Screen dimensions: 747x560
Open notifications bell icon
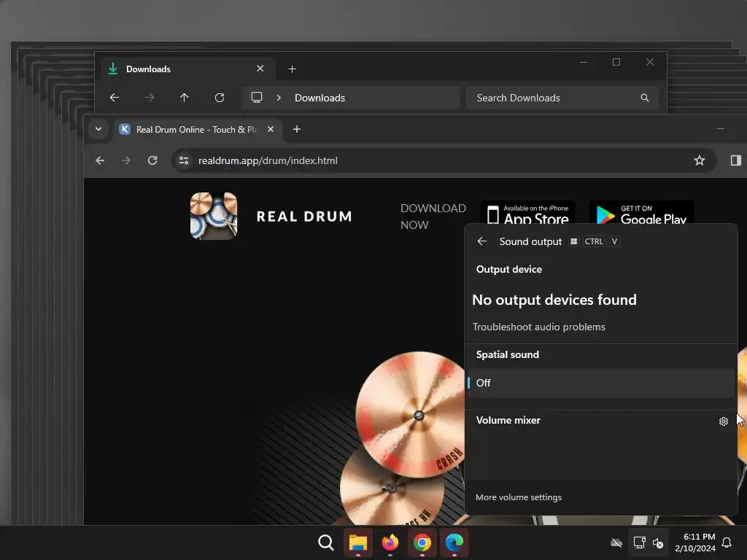(x=727, y=542)
